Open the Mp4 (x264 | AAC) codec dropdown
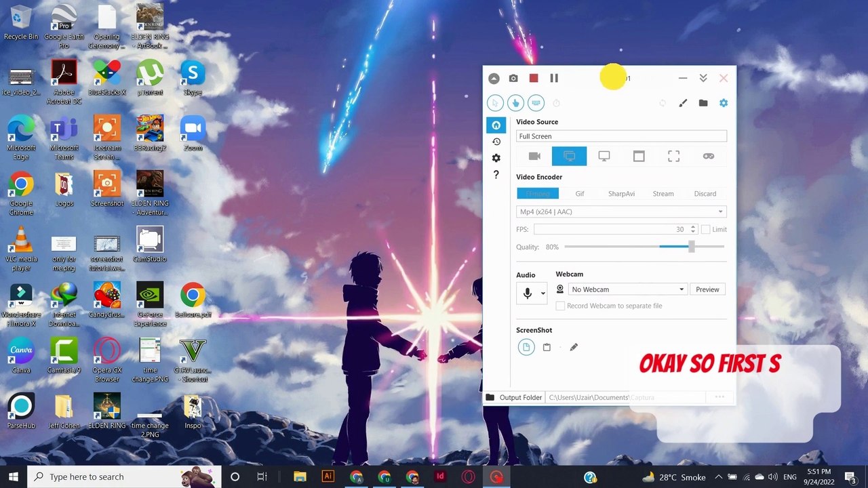868x488 pixels. (621, 212)
